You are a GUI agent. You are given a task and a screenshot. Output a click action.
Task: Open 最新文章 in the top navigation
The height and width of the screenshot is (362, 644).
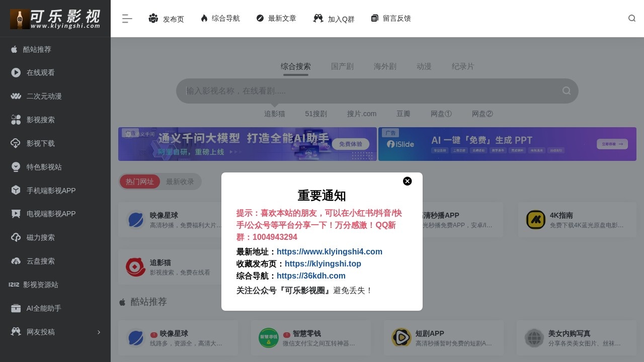point(276,18)
